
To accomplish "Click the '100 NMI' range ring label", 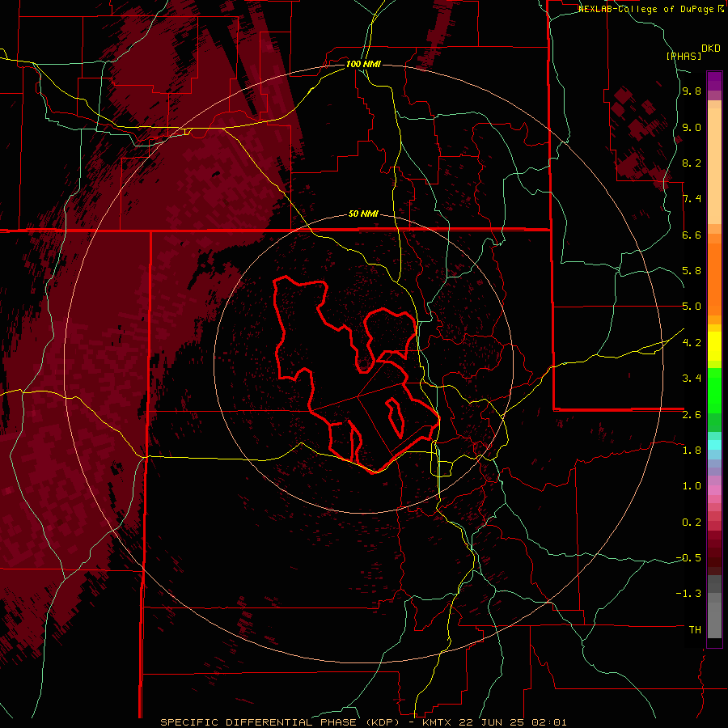I will pyautogui.click(x=363, y=64).
